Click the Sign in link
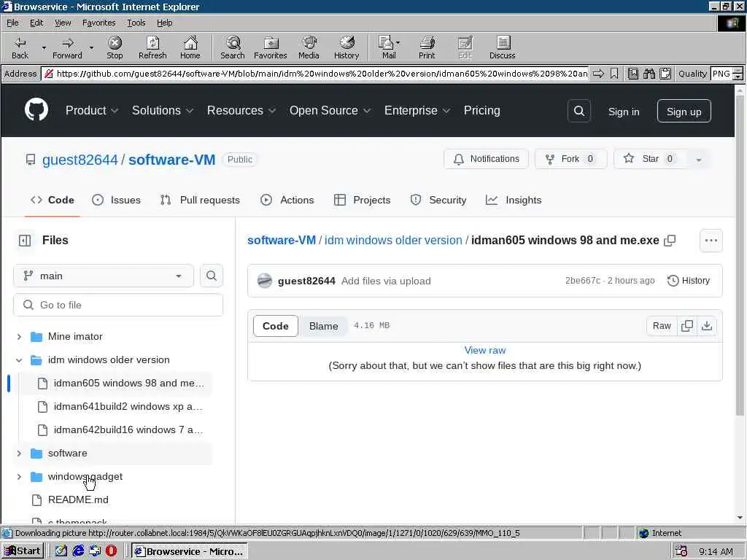Screen dimensions: 747x560 click(x=624, y=112)
